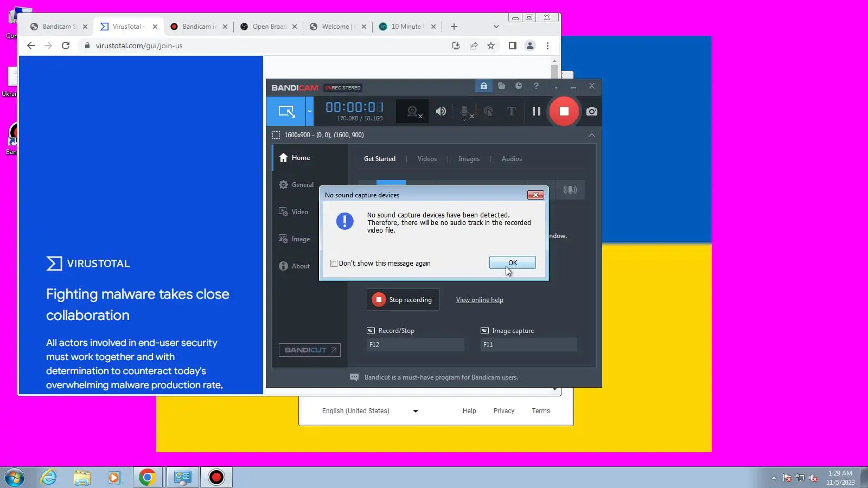Image resolution: width=868 pixels, height=488 pixels.
Task: Click the red stop recording circle
Action: point(564,111)
